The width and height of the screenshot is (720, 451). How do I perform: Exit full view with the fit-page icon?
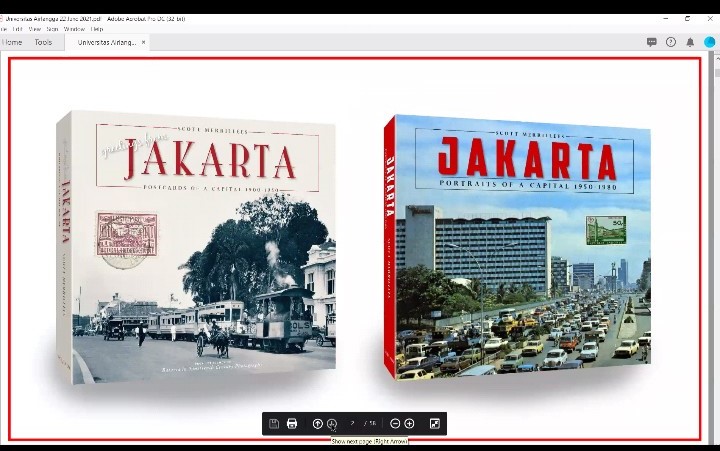click(435, 424)
